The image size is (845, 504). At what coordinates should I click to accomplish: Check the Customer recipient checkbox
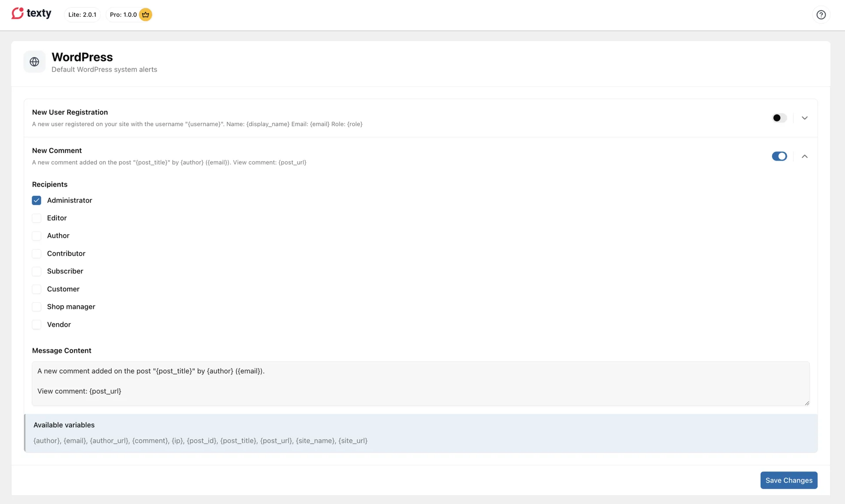(x=37, y=289)
